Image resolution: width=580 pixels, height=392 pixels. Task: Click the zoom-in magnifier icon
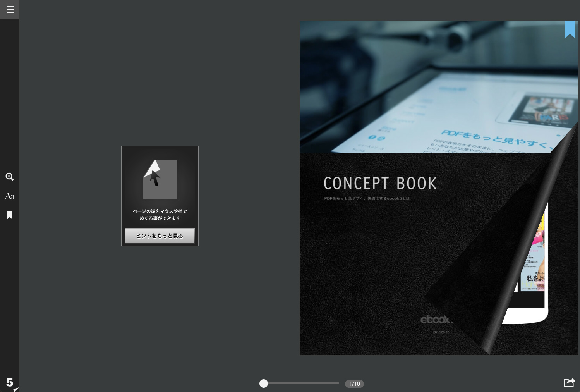click(10, 177)
